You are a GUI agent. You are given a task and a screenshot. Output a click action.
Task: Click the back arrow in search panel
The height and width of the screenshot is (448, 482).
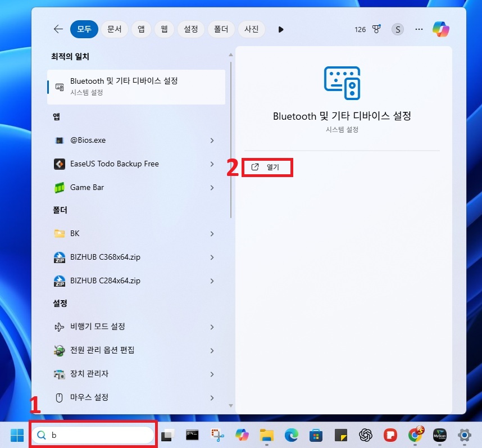[58, 29]
